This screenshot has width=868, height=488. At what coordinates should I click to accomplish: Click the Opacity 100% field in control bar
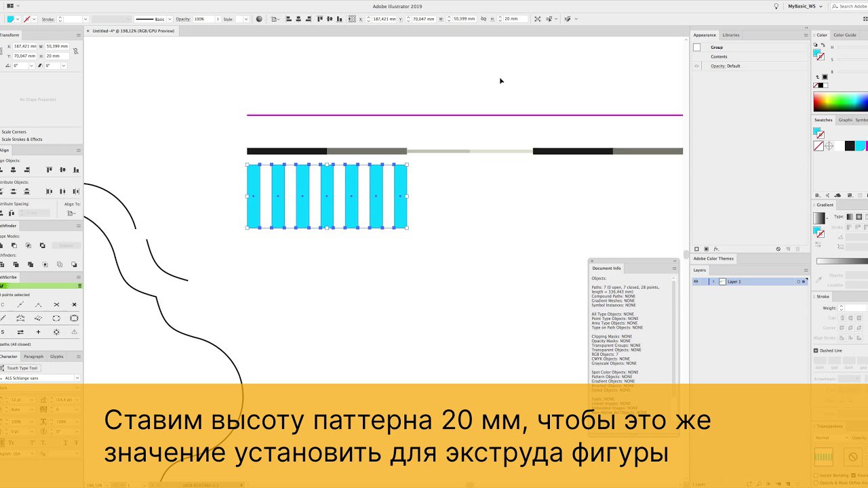point(203,19)
